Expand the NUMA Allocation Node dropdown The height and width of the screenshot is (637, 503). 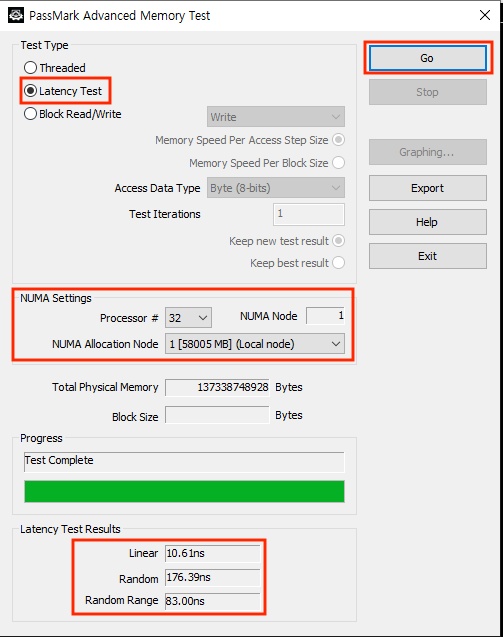pos(255,344)
